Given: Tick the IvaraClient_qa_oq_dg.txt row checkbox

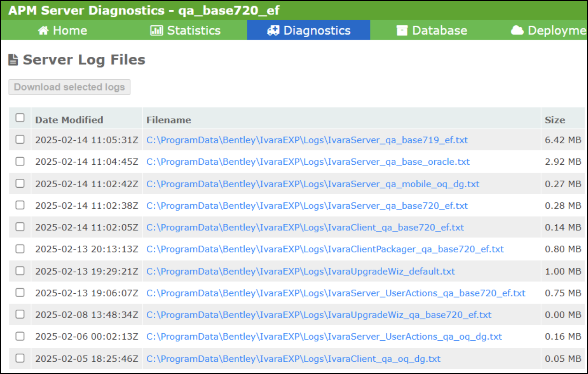Looking at the screenshot, I should click(20, 358).
